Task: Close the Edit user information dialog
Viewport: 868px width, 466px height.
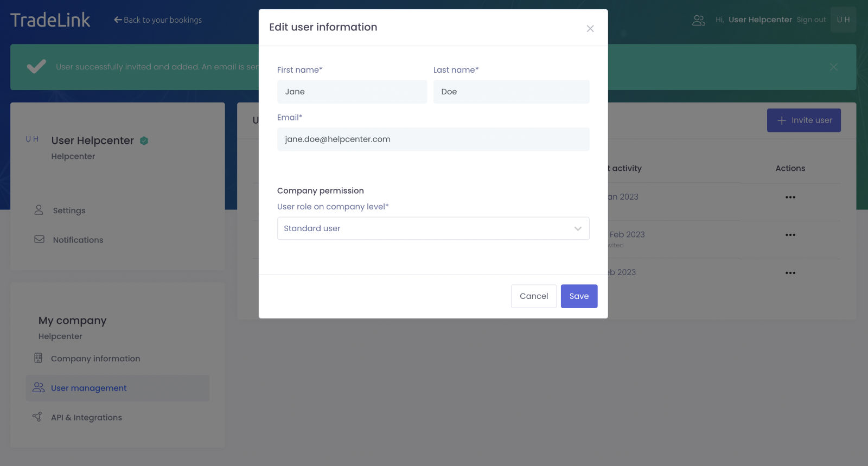Action: (x=590, y=29)
